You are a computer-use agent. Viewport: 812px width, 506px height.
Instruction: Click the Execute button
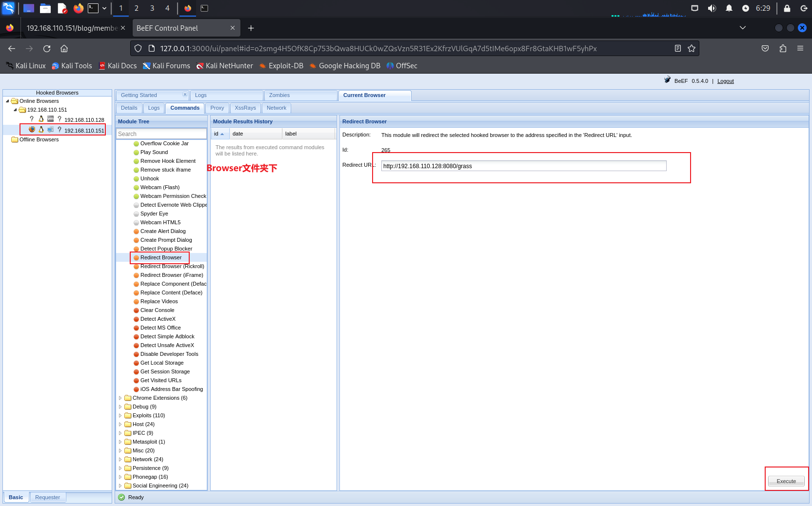(786, 481)
